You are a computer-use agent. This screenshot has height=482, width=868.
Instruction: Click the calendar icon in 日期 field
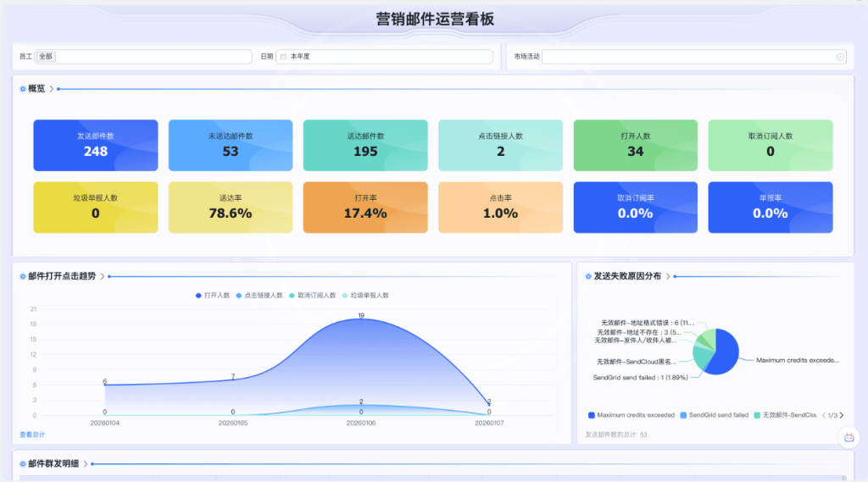click(x=283, y=57)
